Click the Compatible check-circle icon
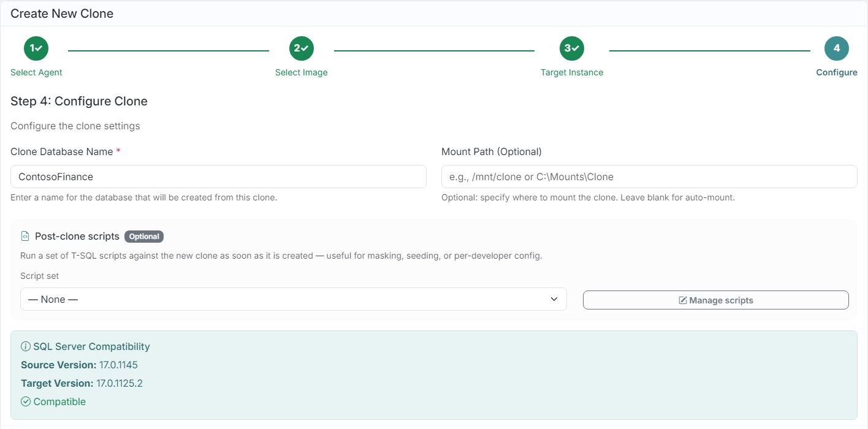This screenshot has height=429, width=868. pyautogui.click(x=26, y=401)
